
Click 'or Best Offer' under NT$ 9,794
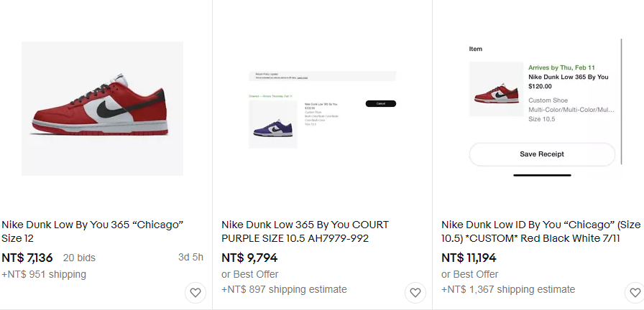pos(249,274)
